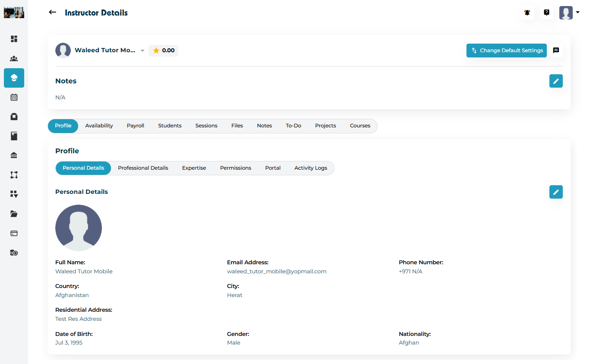Click the calendar icon in sidebar
The image size is (590, 364).
click(x=14, y=97)
